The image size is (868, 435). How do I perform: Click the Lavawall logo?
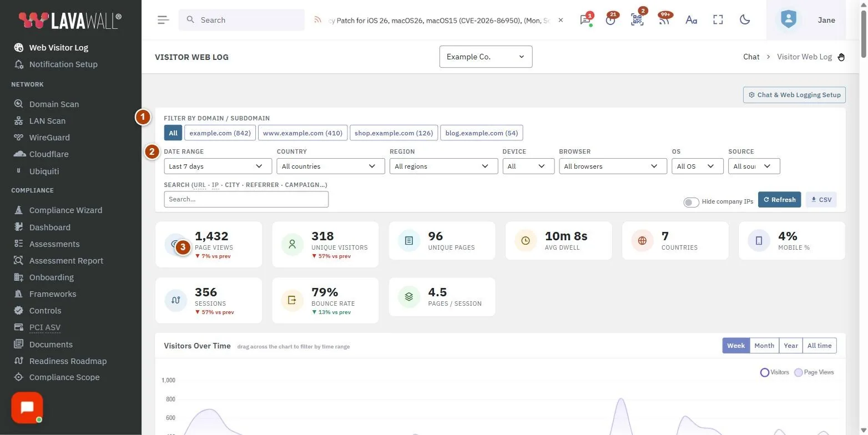coord(70,21)
